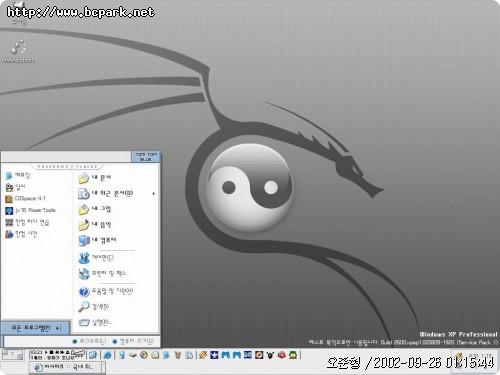Click 로그오프 (Log Off) button

(89, 341)
